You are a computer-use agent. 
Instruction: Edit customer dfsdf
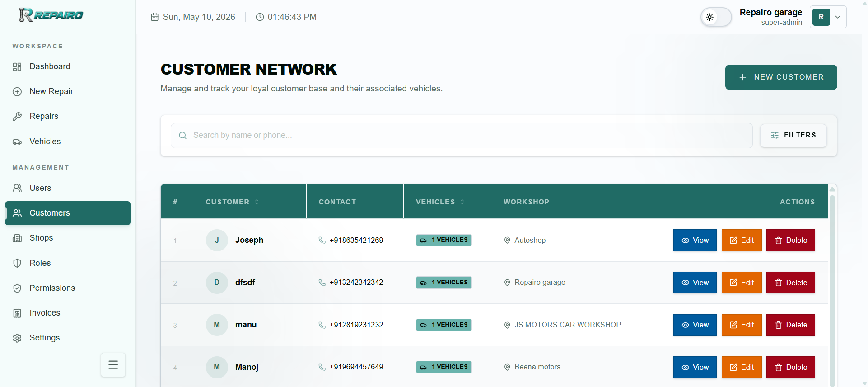[742, 283]
